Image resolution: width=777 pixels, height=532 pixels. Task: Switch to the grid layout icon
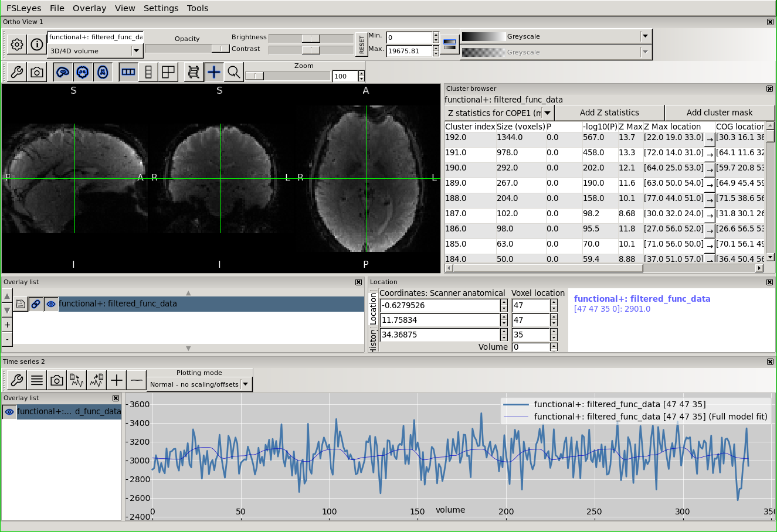(168, 72)
